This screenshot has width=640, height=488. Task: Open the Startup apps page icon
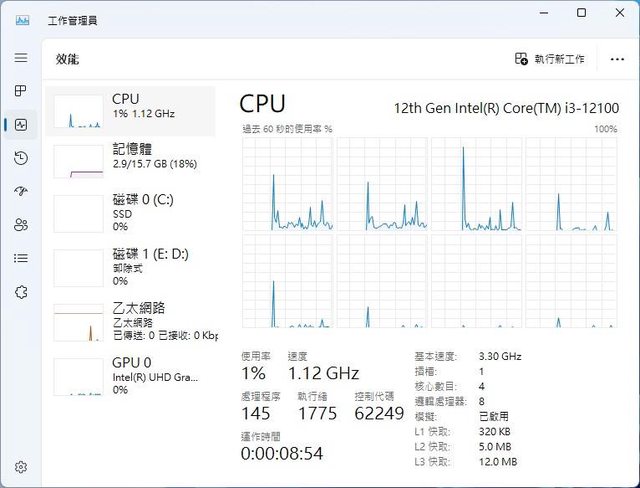[x=21, y=191]
